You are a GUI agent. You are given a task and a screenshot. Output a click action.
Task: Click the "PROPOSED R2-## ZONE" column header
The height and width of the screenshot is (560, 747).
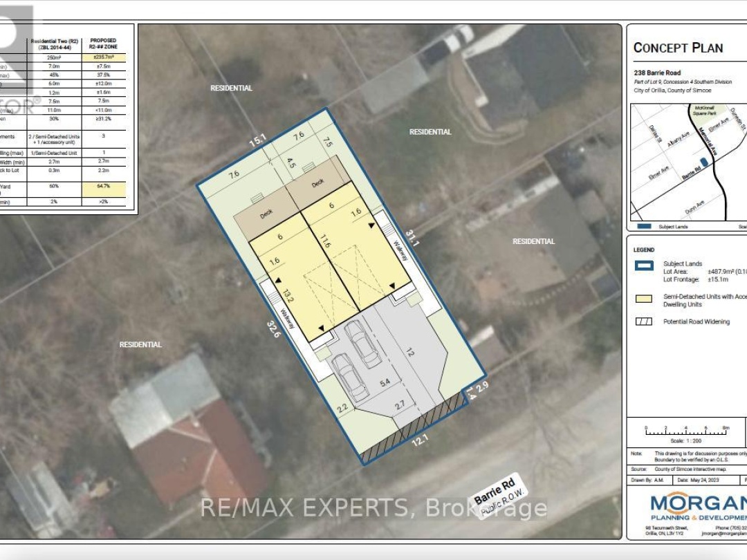click(103, 44)
